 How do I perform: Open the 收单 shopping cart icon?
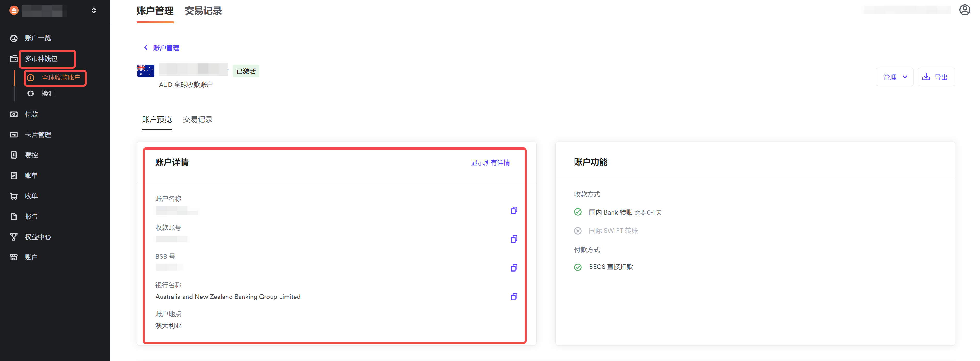pos(14,196)
